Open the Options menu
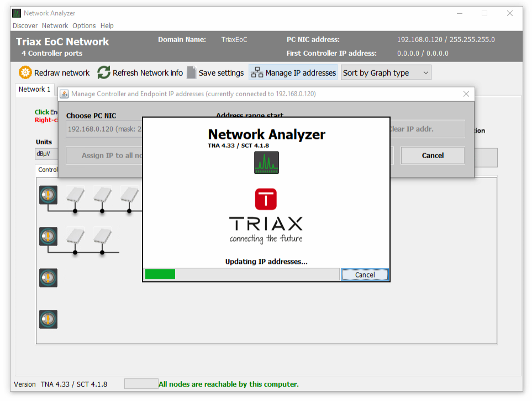This screenshot has height=401, width=532. [x=84, y=26]
